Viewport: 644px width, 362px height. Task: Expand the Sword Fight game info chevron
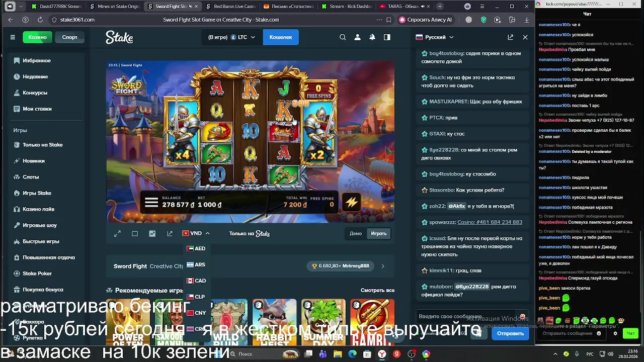383,266
